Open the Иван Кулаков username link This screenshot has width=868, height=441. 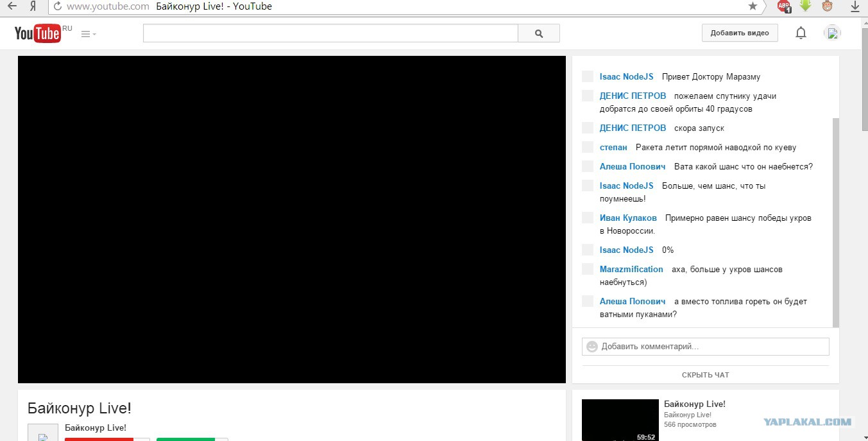click(x=628, y=218)
